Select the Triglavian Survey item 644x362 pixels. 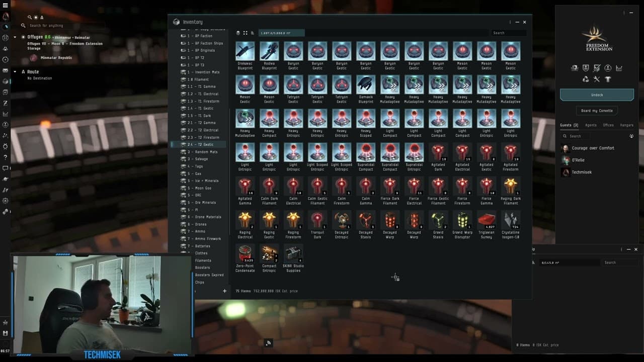[x=487, y=225]
